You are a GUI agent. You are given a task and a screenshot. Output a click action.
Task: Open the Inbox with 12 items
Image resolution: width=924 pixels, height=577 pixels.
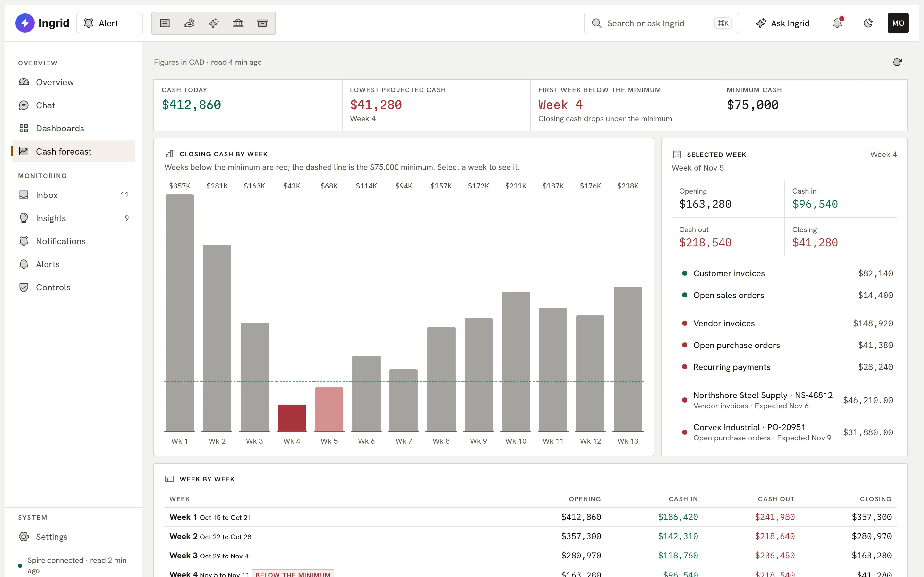73,195
